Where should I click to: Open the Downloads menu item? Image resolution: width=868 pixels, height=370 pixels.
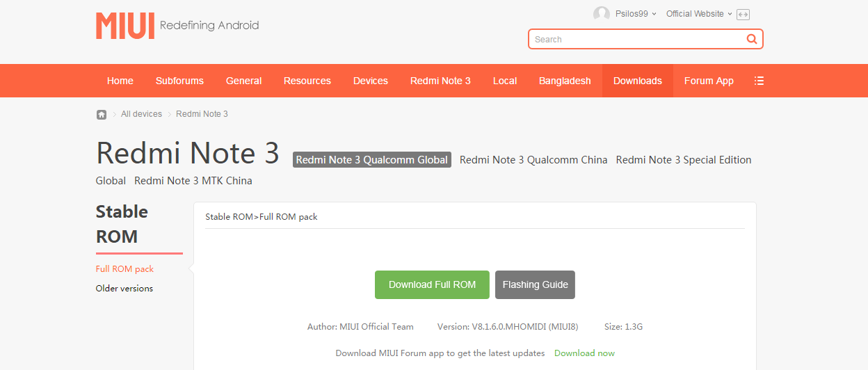coord(638,81)
